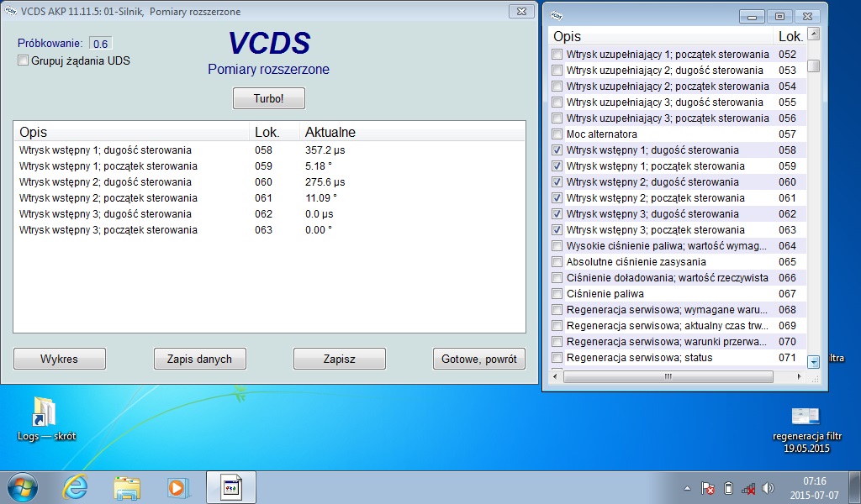Click the vertical scrollbar thumb in list
The height and width of the screenshot is (504, 861).
[x=814, y=66]
